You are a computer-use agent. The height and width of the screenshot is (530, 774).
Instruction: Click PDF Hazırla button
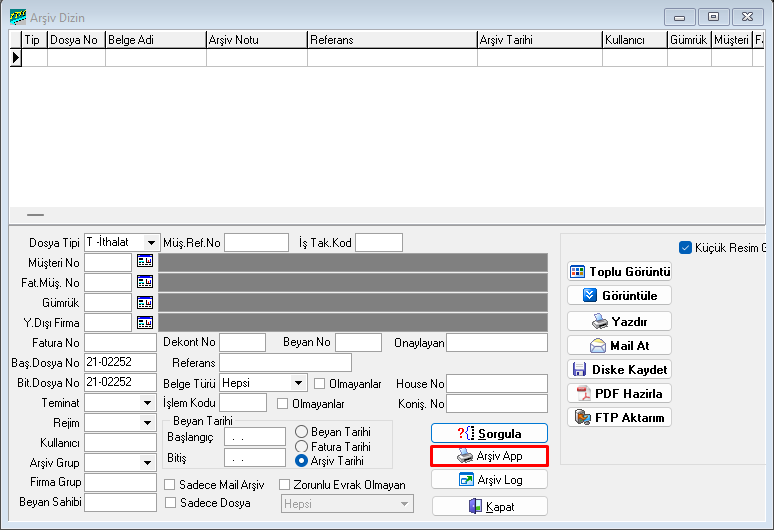point(619,393)
